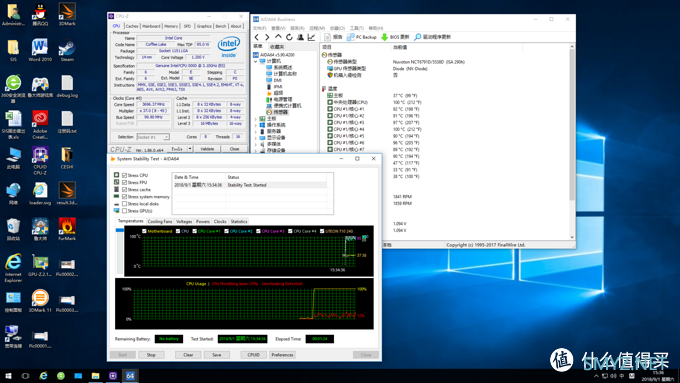
Task: Click AIDA64 back navigation arrow
Action: [257, 37]
